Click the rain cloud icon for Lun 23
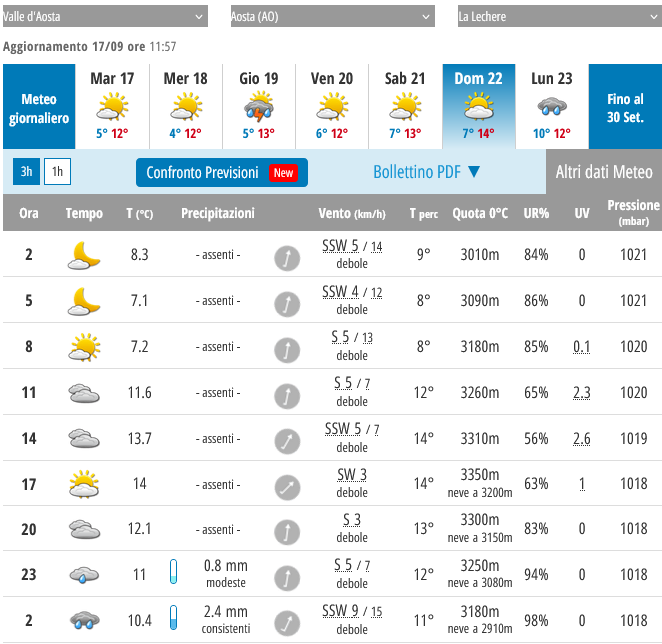Screen dimensions: 662x644 point(551,106)
